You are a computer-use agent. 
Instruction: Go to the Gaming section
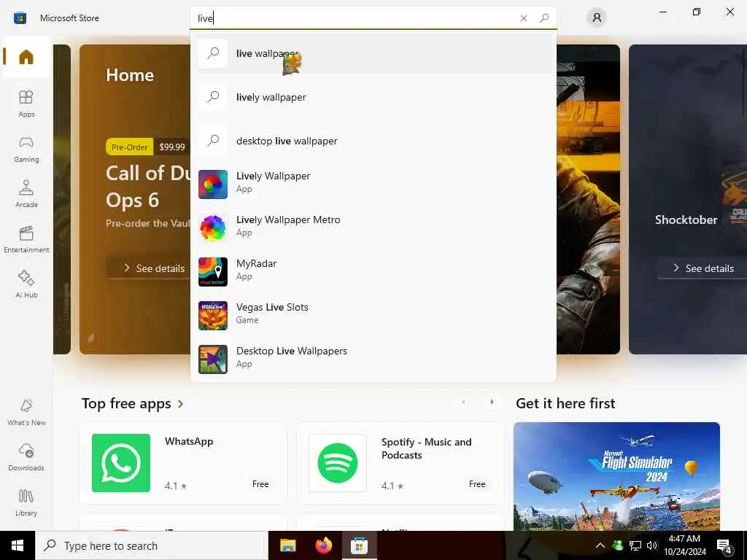pyautogui.click(x=26, y=149)
